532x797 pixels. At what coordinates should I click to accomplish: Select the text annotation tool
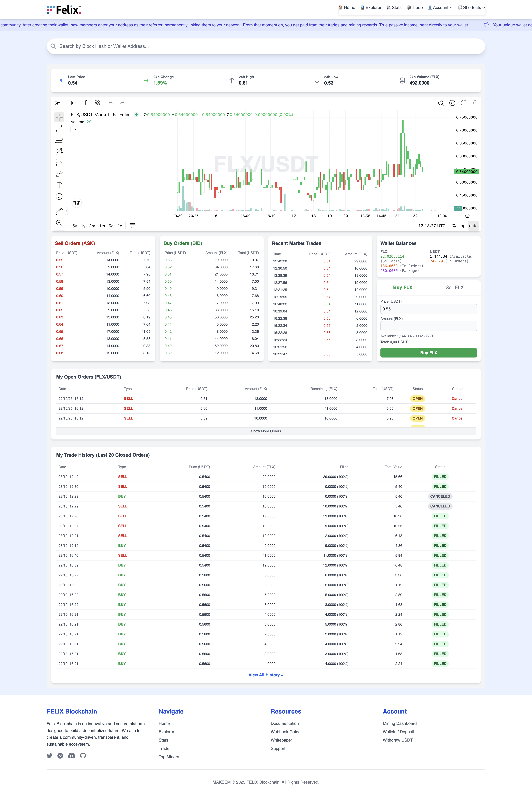59,185
